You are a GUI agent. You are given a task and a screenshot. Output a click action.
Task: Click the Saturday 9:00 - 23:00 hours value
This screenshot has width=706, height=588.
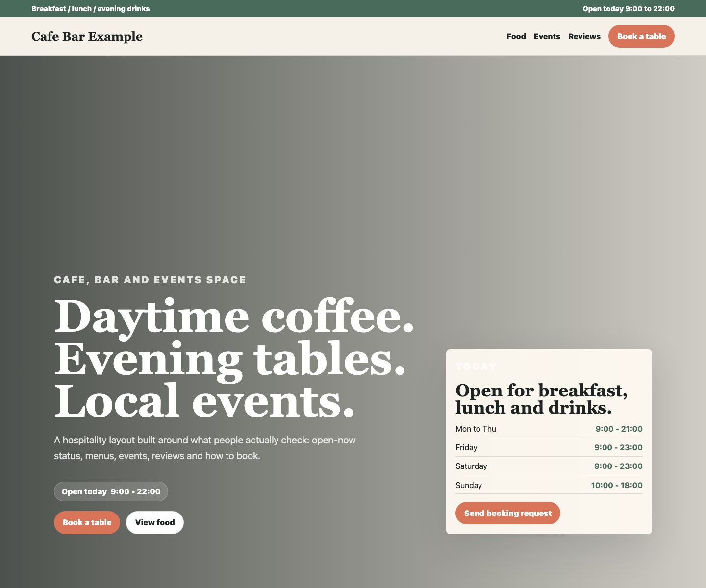pyautogui.click(x=618, y=466)
